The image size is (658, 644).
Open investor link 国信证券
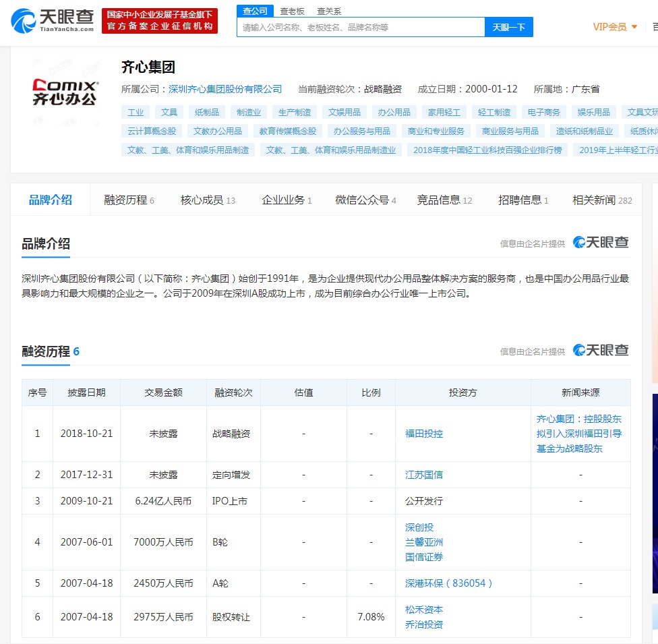point(424,557)
